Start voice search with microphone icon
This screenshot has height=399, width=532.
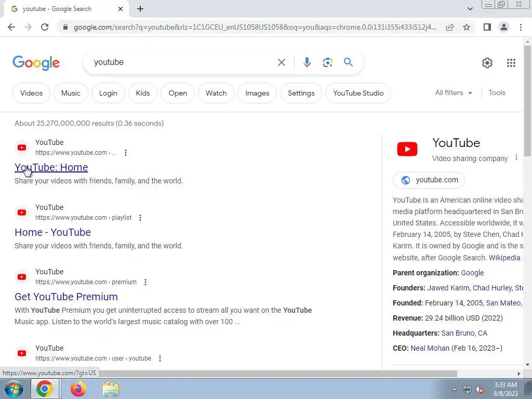(x=307, y=62)
